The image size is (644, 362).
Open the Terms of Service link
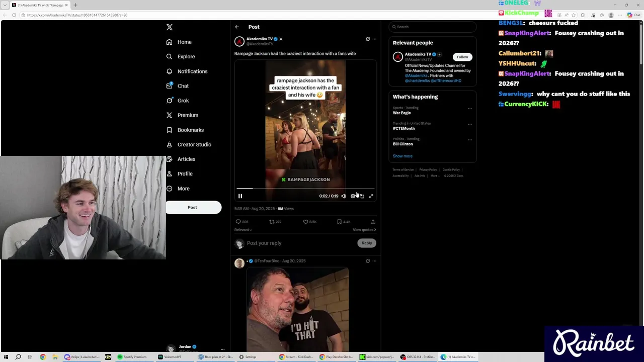click(x=403, y=170)
